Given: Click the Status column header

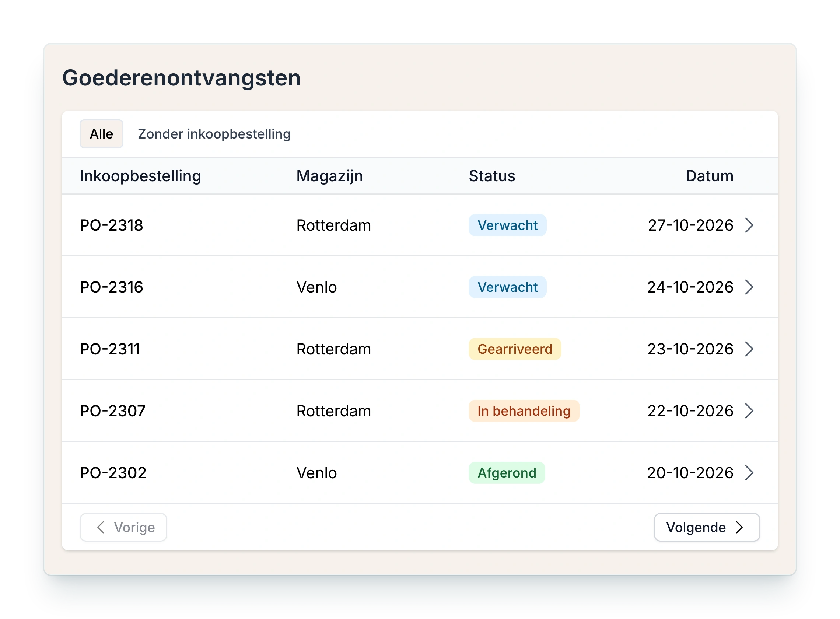Looking at the screenshot, I should click(x=492, y=176).
